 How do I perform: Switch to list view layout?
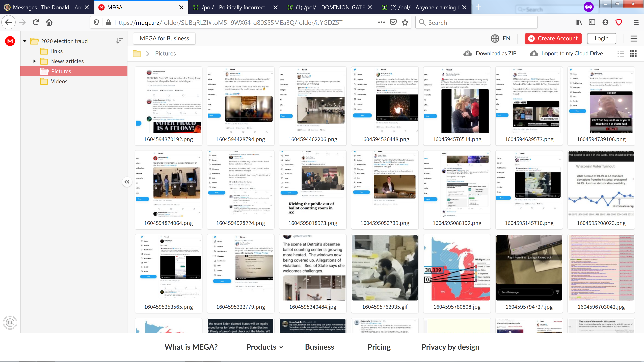click(x=621, y=53)
